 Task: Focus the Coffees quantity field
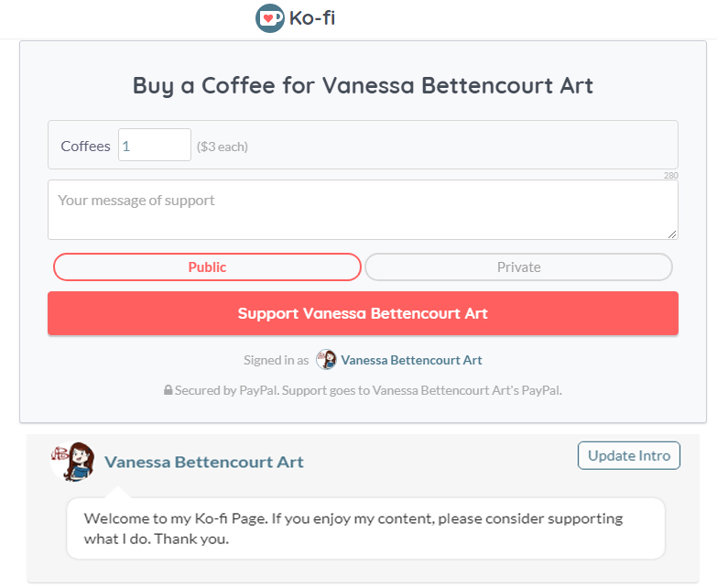point(155,145)
